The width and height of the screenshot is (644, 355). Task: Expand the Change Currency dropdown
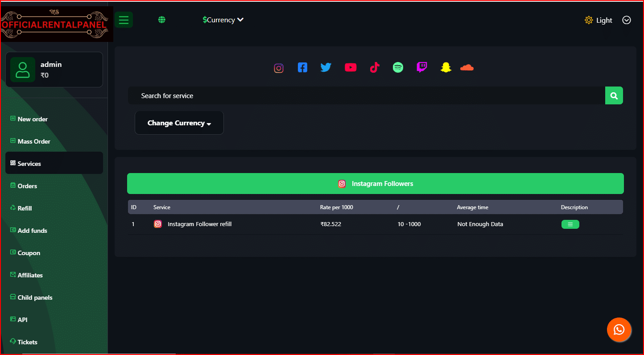point(179,123)
